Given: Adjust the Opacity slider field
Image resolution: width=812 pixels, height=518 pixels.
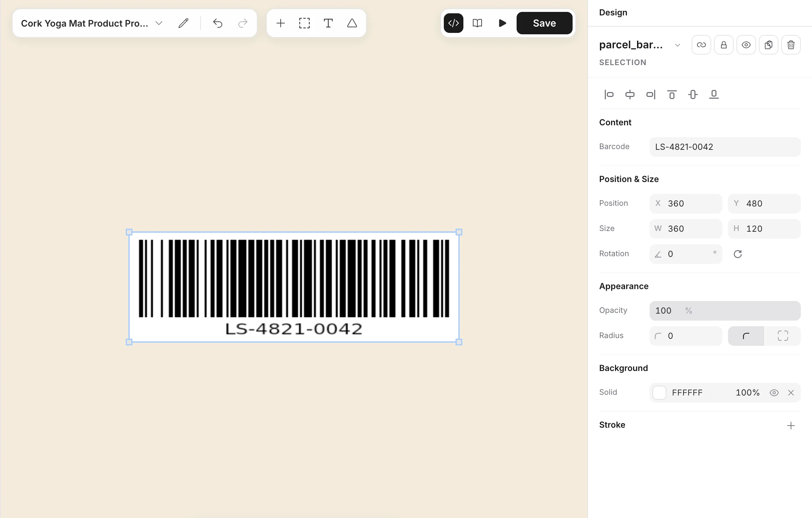Looking at the screenshot, I should click(725, 311).
